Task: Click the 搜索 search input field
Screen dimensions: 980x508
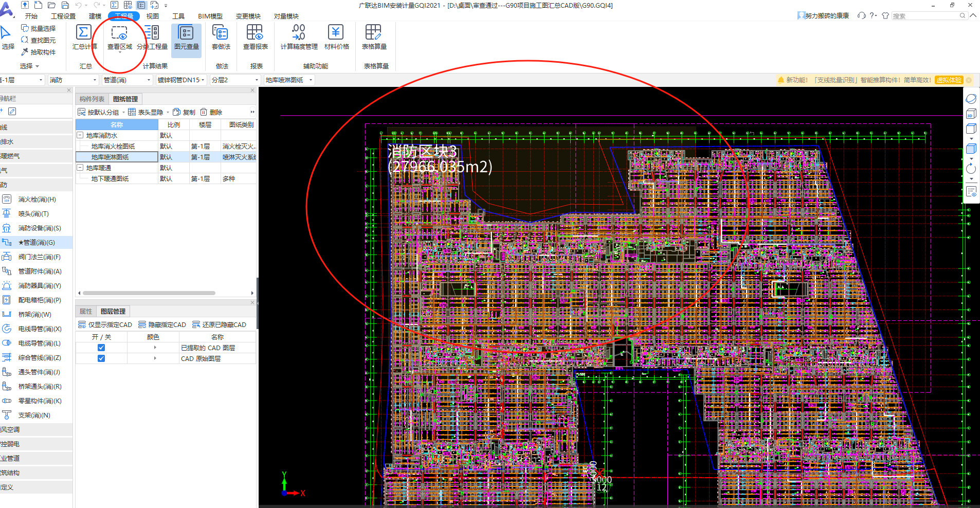Action: click(x=929, y=16)
